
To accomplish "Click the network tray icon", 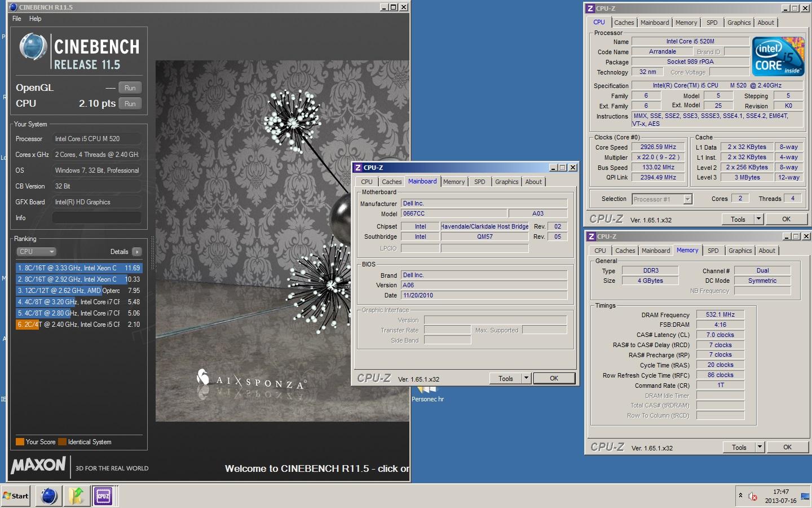I will [805, 496].
